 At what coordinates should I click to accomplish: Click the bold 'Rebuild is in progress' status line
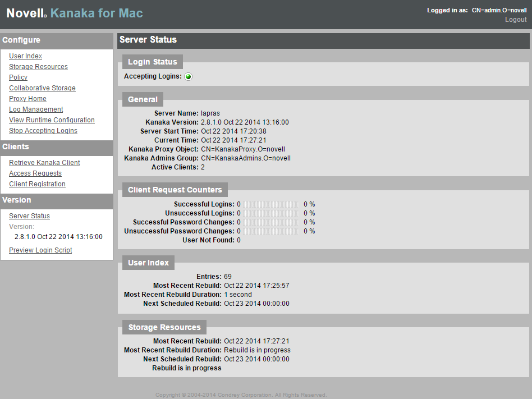(x=187, y=368)
